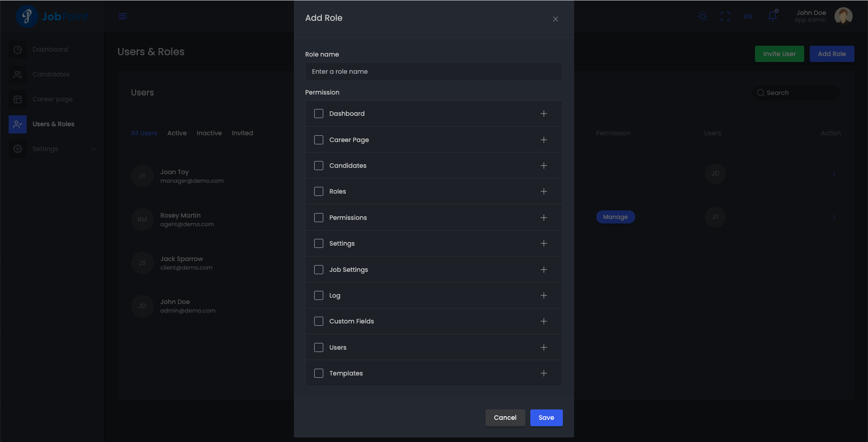Click the Role name input field
Image resolution: width=868 pixels, height=442 pixels.
pyautogui.click(x=434, y=71)
